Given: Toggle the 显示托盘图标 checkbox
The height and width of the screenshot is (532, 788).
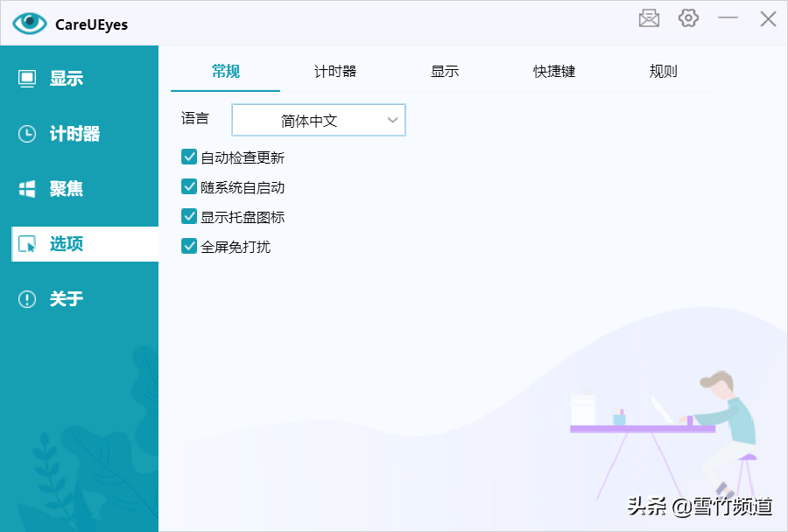Looking at the screenshot, I should 189,217.
